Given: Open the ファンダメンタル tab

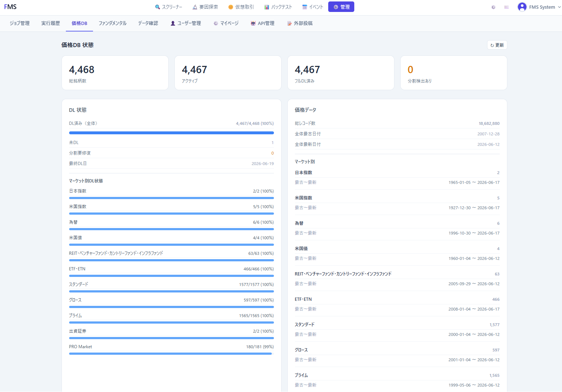Looking at the screenshot, I should coord(113,23).
